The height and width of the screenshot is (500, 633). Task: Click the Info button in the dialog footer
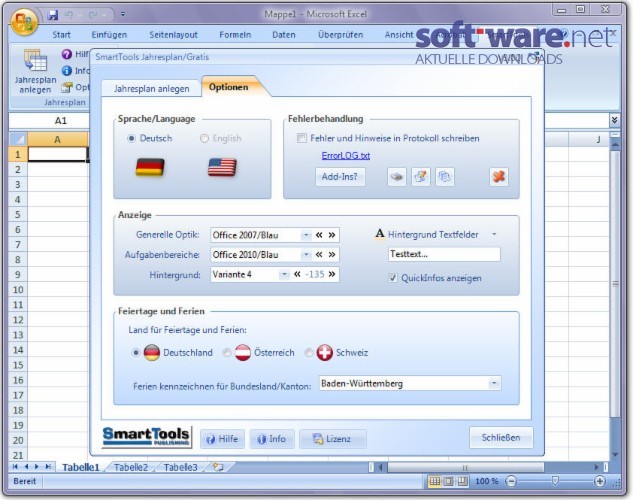click(272, 439)
